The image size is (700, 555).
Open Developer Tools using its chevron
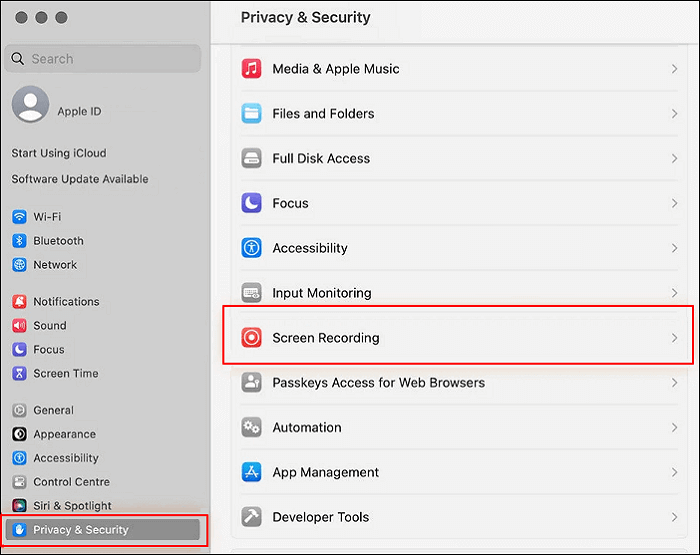674,517
